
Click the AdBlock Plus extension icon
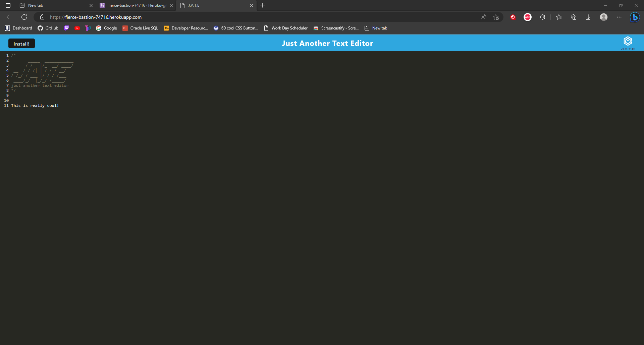coord(527,17)
